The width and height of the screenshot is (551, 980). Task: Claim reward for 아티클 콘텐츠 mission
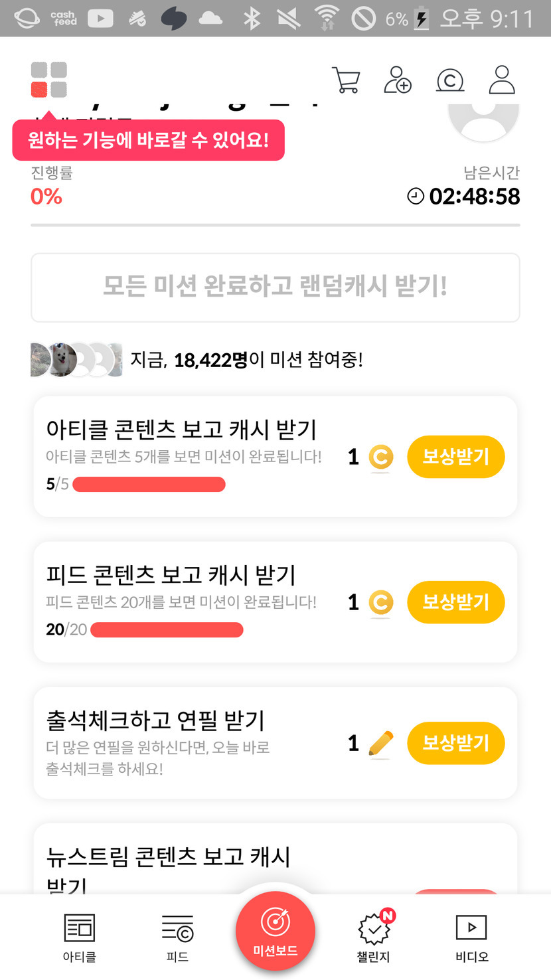455,457
